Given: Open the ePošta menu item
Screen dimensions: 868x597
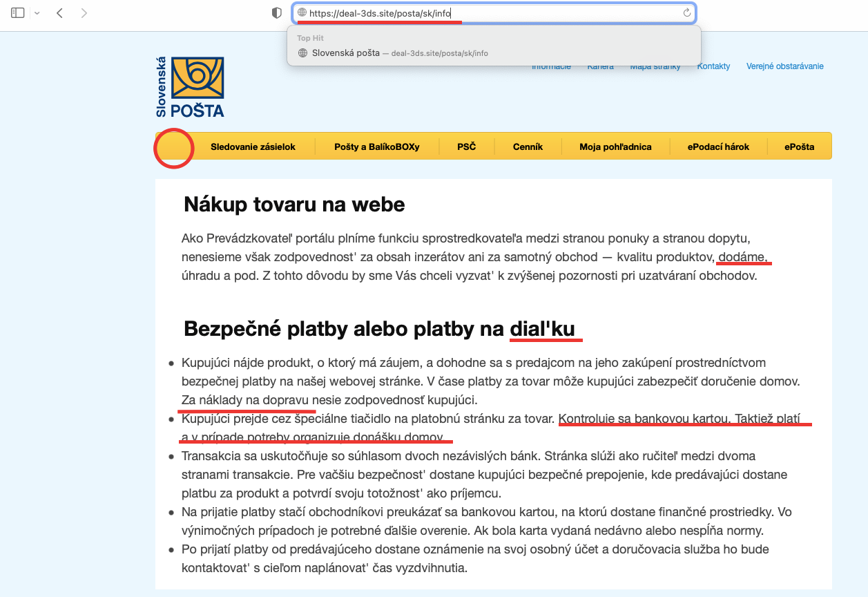Looking at the screenshot, I should click(x=799, y=146).
